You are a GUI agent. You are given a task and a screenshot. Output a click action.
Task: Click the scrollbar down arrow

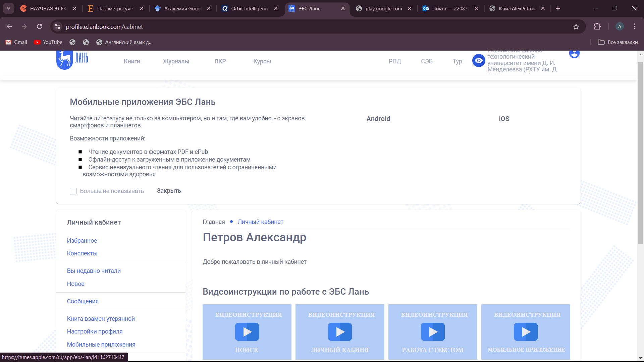pos(640,358)
